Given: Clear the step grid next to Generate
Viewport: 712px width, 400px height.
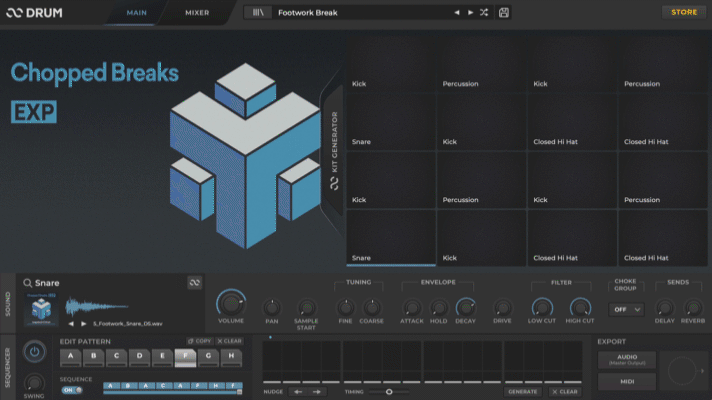Looking at the screenshot, I should point(565,391).
